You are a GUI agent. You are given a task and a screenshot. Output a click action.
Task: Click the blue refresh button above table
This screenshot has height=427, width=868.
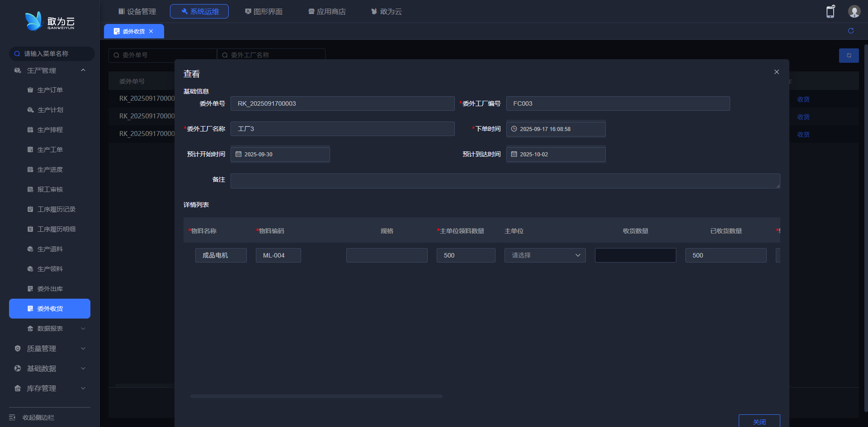tap(849, 55)
